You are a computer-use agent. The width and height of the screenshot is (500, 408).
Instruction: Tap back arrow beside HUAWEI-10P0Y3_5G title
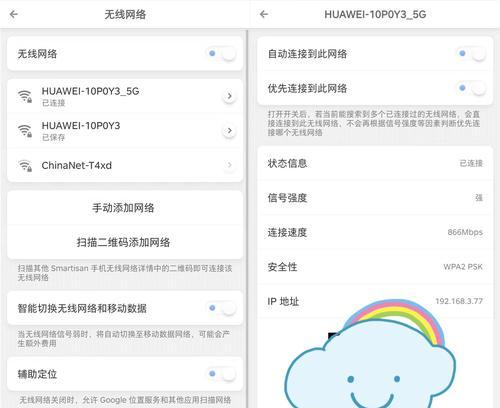(264, 14)
